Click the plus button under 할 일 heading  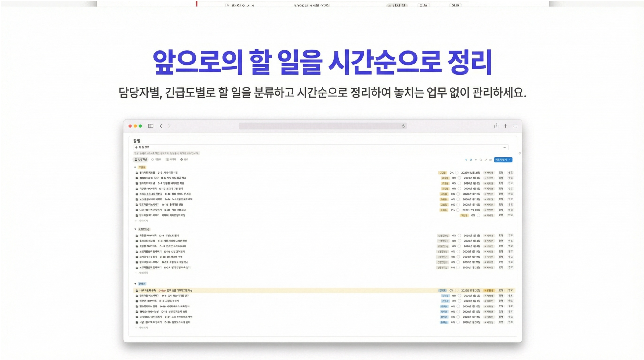[x=136, y=147]
